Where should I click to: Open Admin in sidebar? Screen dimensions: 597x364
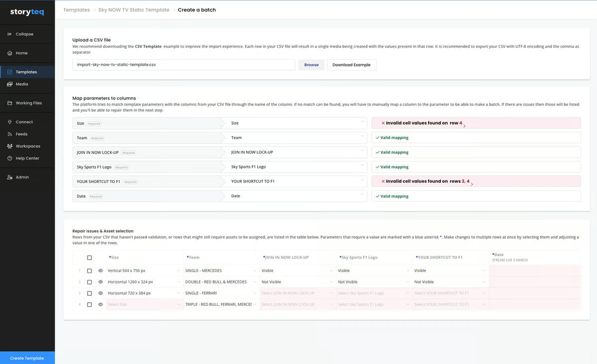coord(22,177)
